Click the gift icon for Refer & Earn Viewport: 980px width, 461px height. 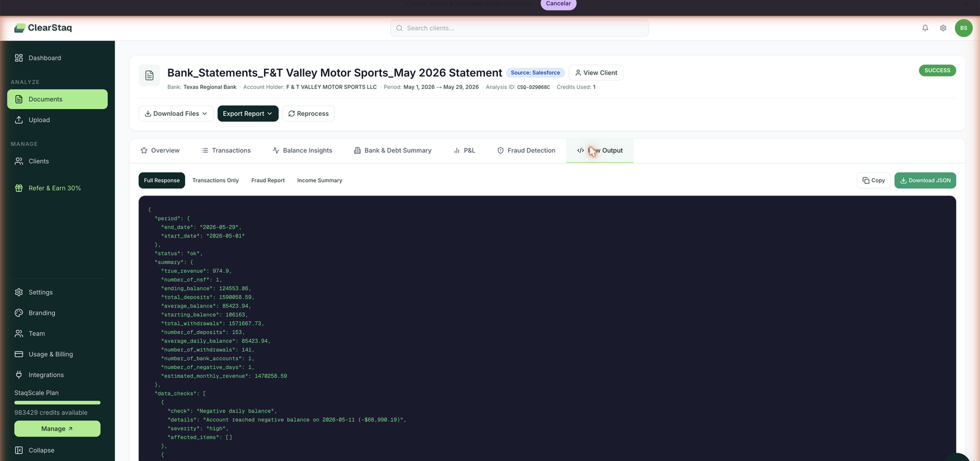pyautogui.click(x=19, y=188)
